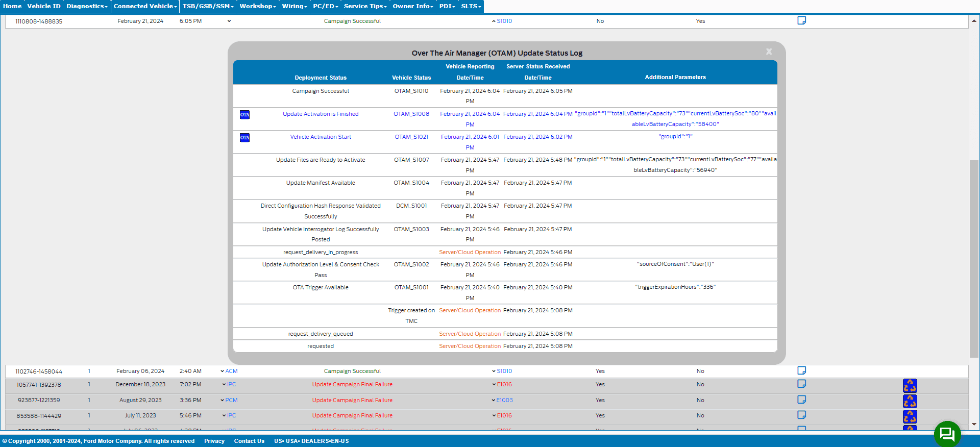The width and height of the screenshot is (980, 447).
Task: Open the note icon for the February 21, 2024 row
Action: 801,20
